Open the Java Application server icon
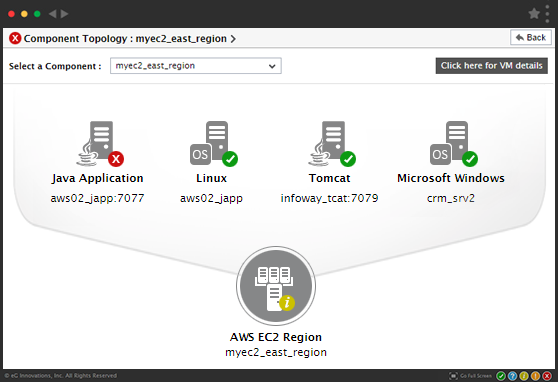Screen dimensions: 558x382 click(100, 144)
